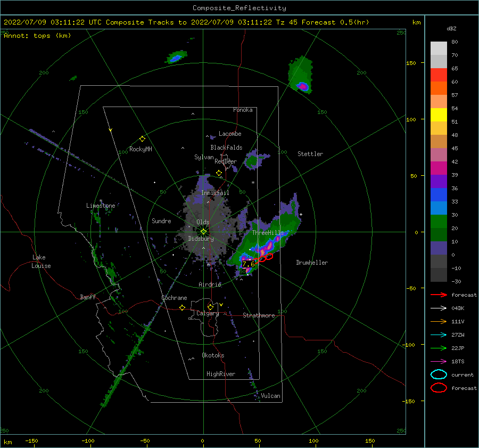This screenshot has width=479, height=448.
Task: Click the red forecast arrow in legend
Action: tap(439, 295)
